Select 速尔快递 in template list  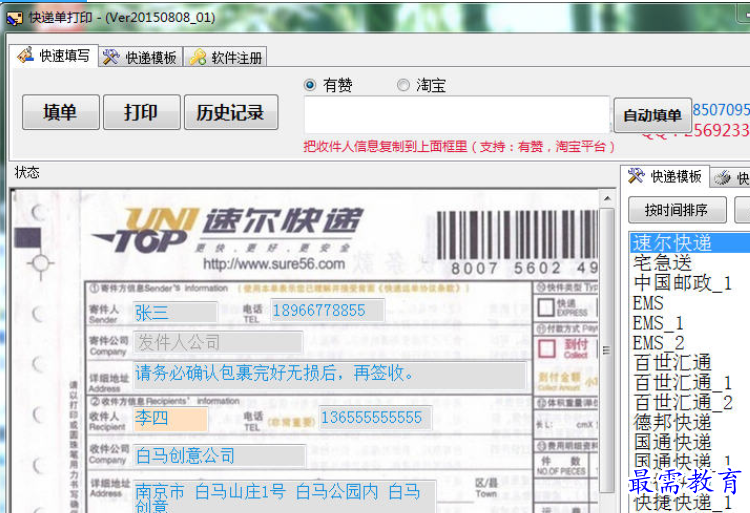(x=690, y=243)
